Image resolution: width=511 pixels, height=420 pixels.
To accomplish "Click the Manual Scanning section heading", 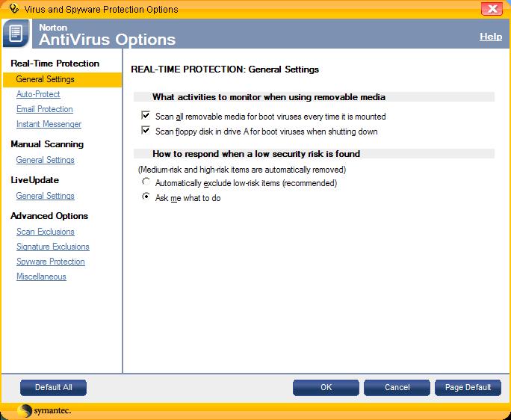I will (47, 144).
